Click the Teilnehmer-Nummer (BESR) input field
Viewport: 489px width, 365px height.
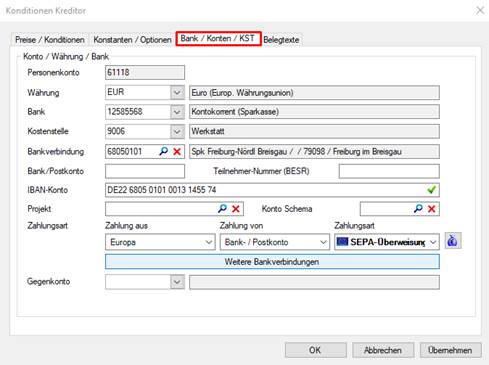tap(389, 171)
